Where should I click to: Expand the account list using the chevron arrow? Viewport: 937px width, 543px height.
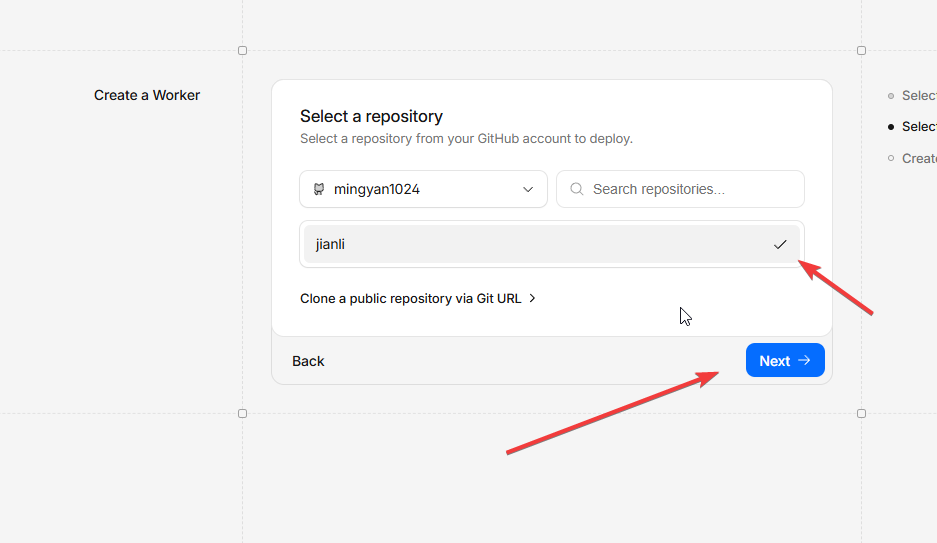tap(528, 189)
